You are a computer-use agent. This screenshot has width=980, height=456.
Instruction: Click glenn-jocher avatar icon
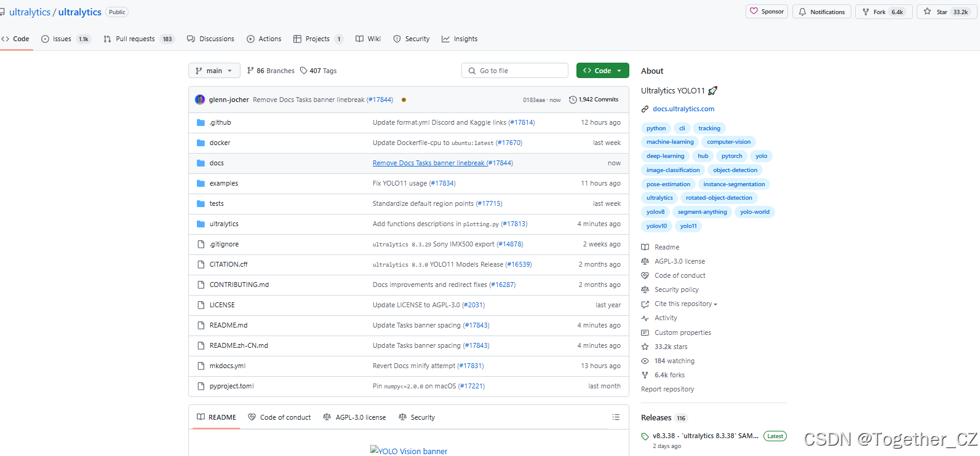pos(200,100)
